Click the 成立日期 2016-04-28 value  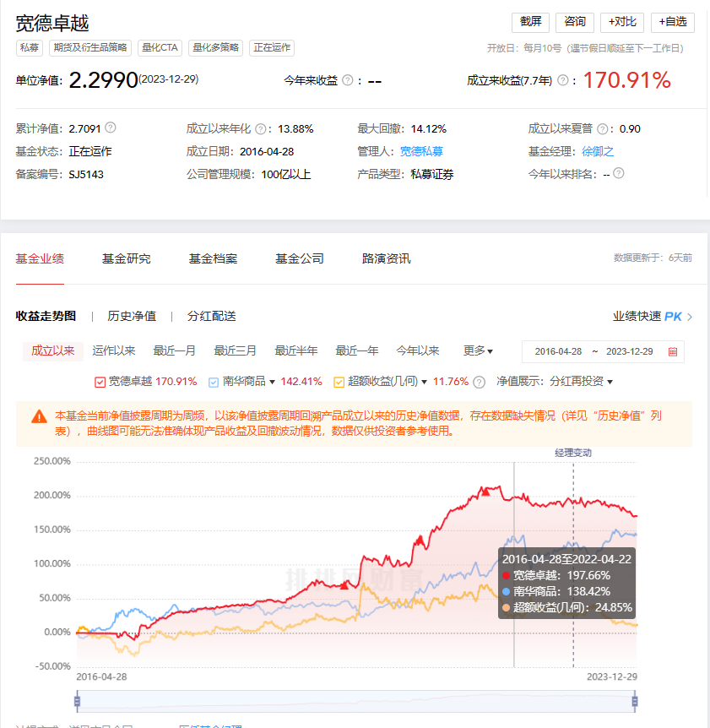point(267,151)
